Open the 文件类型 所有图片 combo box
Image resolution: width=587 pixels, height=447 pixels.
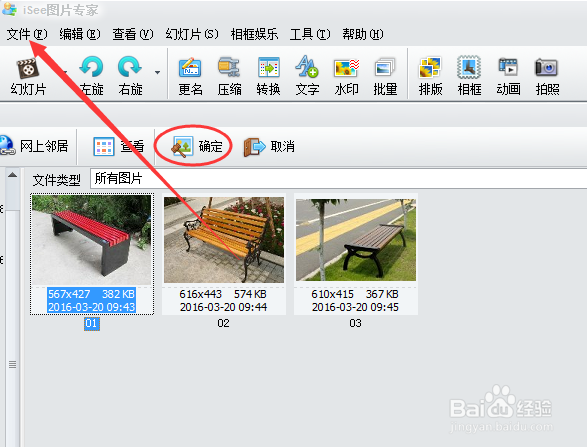click(x=338, y=179)
